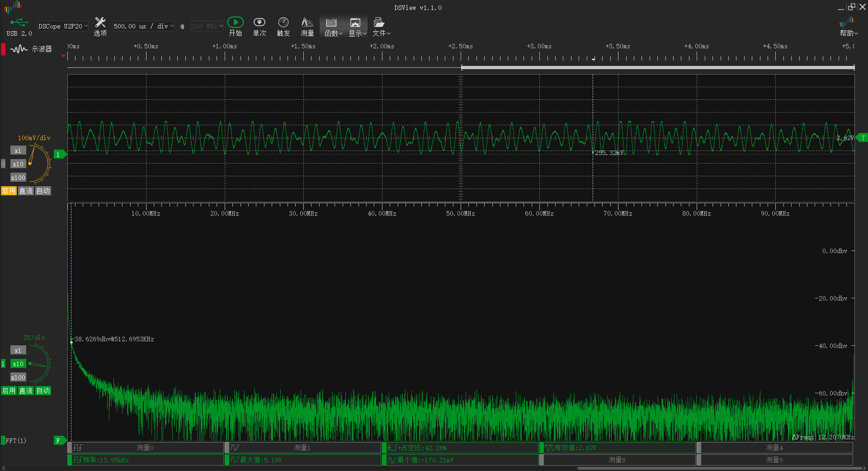Image resolution: width=868 pixels, height=471 pixels.
Task: Run a single capture with 单次
Action: (259, 26)
